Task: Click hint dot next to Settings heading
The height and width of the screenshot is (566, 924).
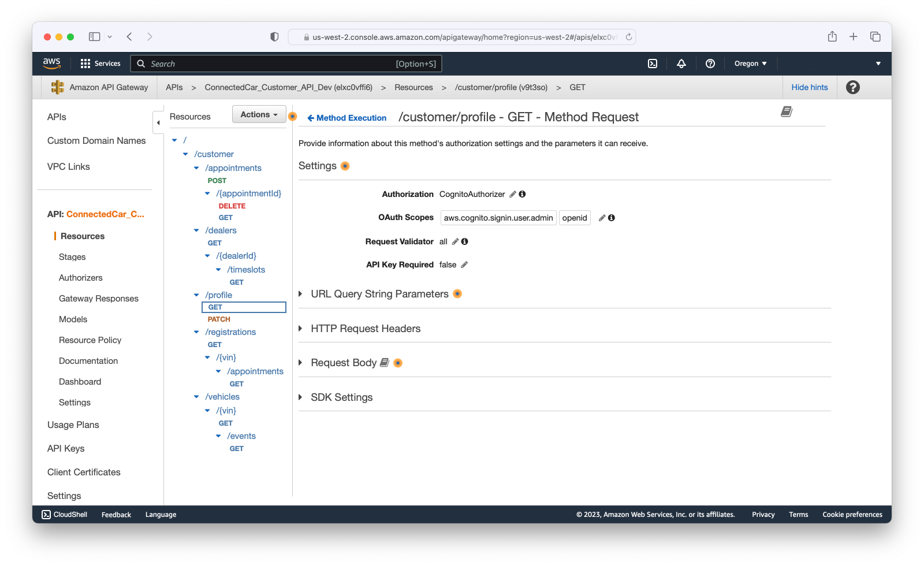Action: 345,166
